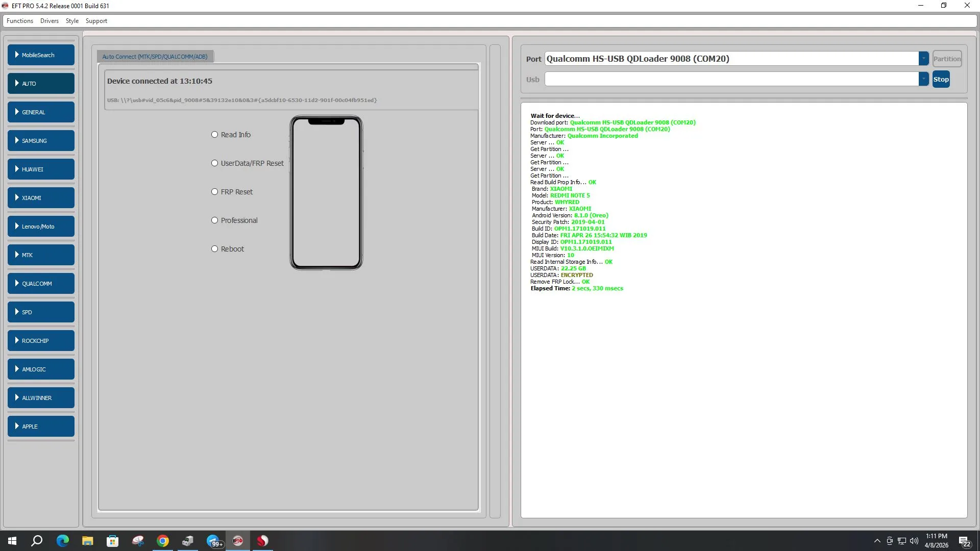Open taskbar search magnifier

(x=37, y=541)
